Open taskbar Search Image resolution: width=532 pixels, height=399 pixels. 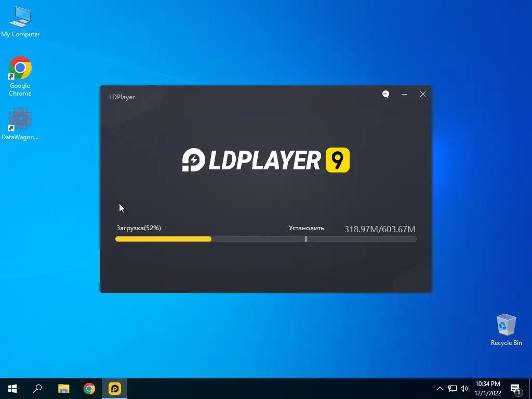[x=37, y=389]
